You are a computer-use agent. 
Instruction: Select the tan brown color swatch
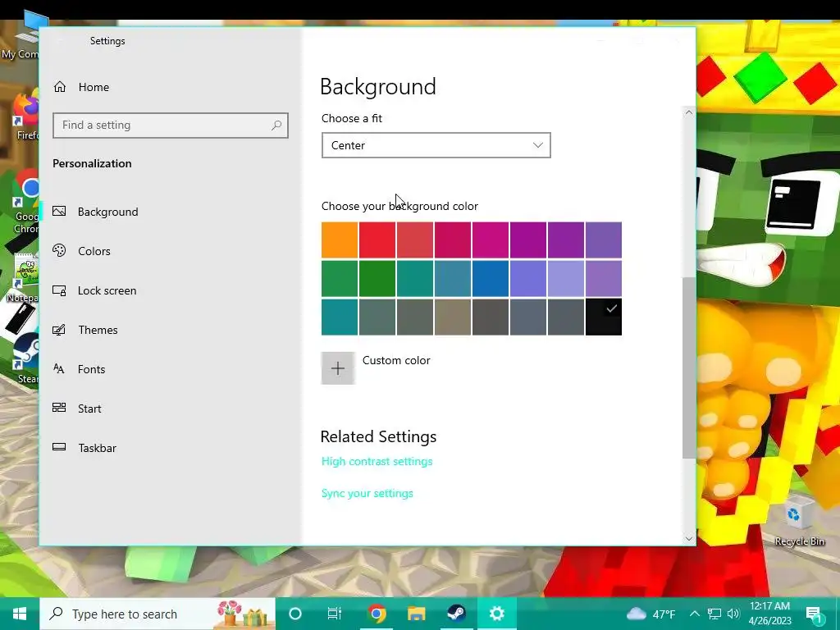[x=453, y=317]
